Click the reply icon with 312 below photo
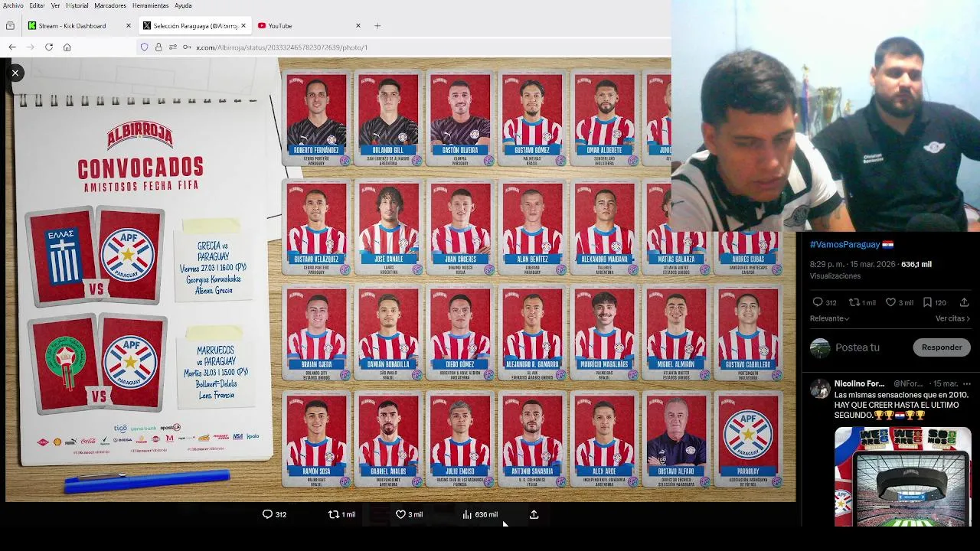Viewport: 980px width, 551px height. pyautogui.click(x=267, y=514)
